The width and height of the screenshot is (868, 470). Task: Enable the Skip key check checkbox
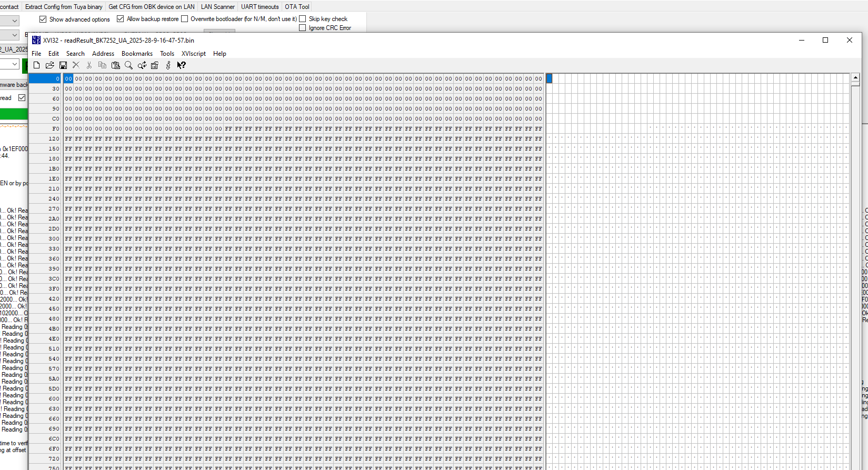pos(303,19)
